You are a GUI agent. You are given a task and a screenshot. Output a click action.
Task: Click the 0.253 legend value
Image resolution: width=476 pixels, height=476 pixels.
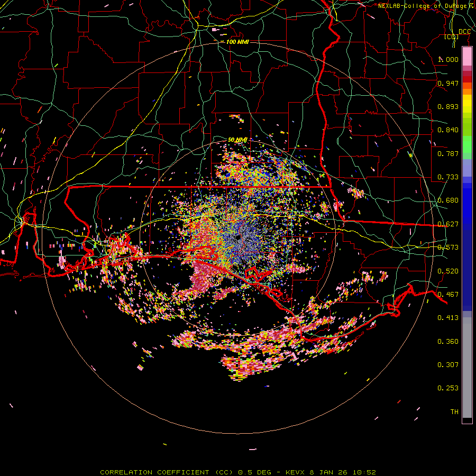coord(448,388)
